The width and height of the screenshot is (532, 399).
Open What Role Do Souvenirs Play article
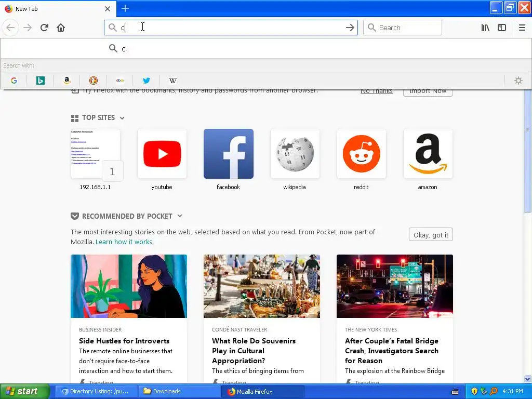(x=254, y=351)
